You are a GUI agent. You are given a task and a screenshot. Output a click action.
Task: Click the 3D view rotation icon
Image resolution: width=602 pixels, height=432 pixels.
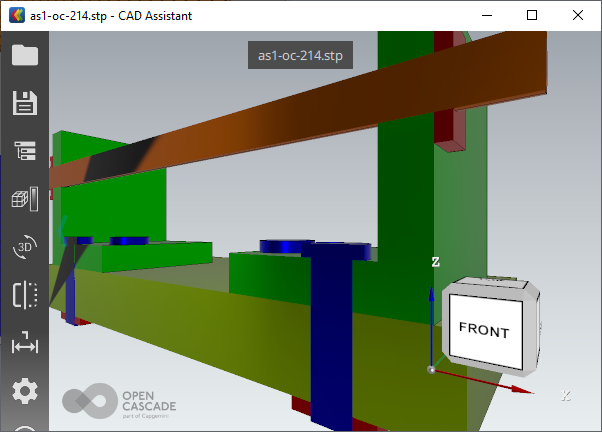24,247
